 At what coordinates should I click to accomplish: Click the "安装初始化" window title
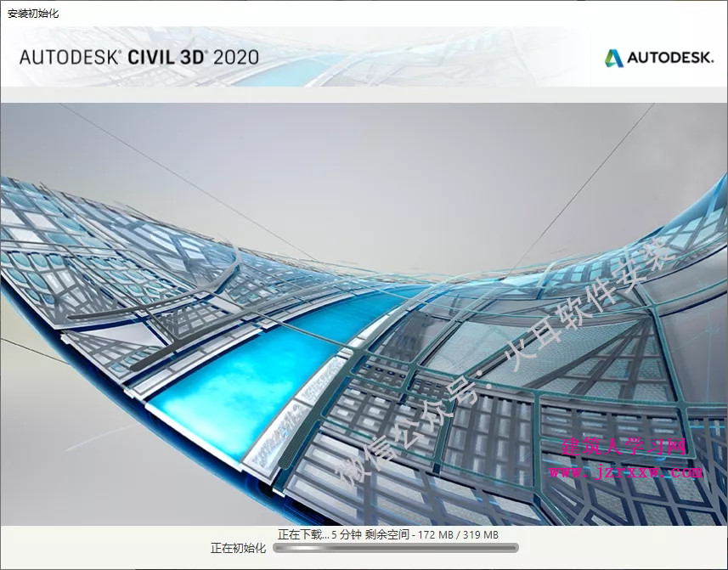tap(33, 14)
